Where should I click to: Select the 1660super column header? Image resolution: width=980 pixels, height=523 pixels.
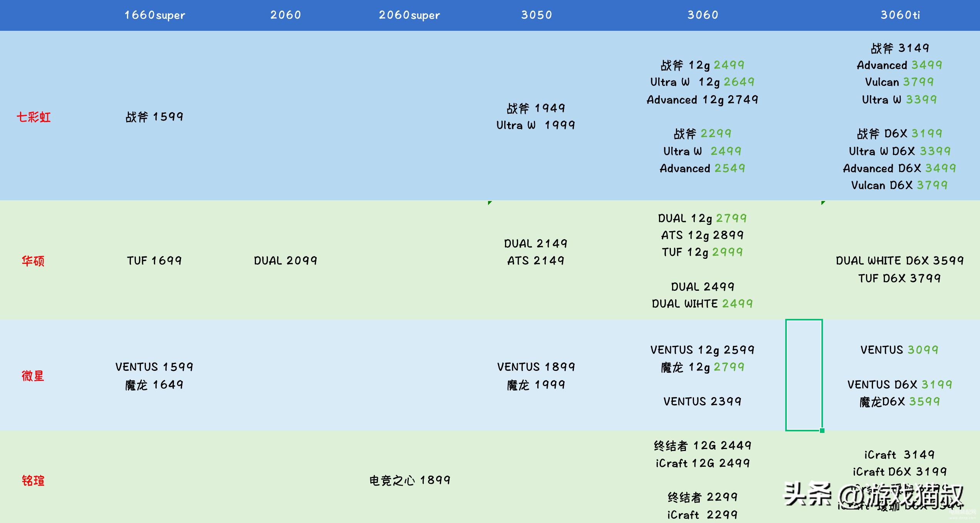tap(155, 15)
